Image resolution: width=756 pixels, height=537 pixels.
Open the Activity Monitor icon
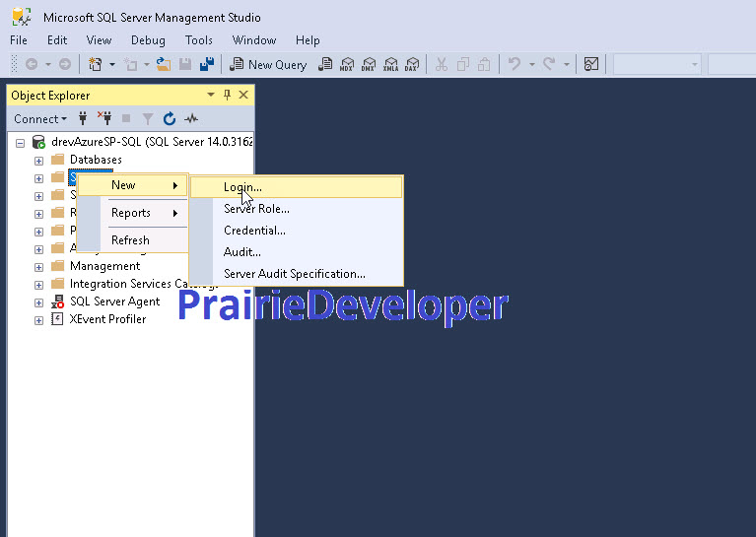click(591, 64)
